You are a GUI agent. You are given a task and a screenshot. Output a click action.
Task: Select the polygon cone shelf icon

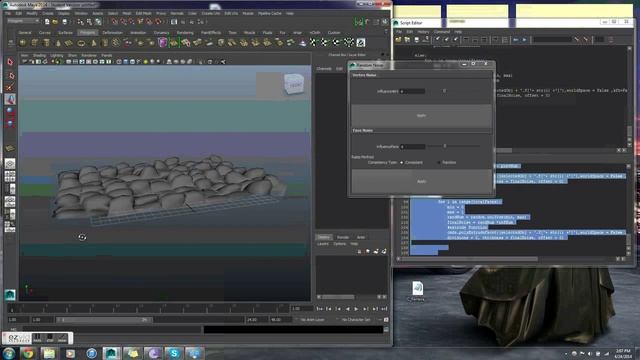pyautogui.click(x=58, y=43)
